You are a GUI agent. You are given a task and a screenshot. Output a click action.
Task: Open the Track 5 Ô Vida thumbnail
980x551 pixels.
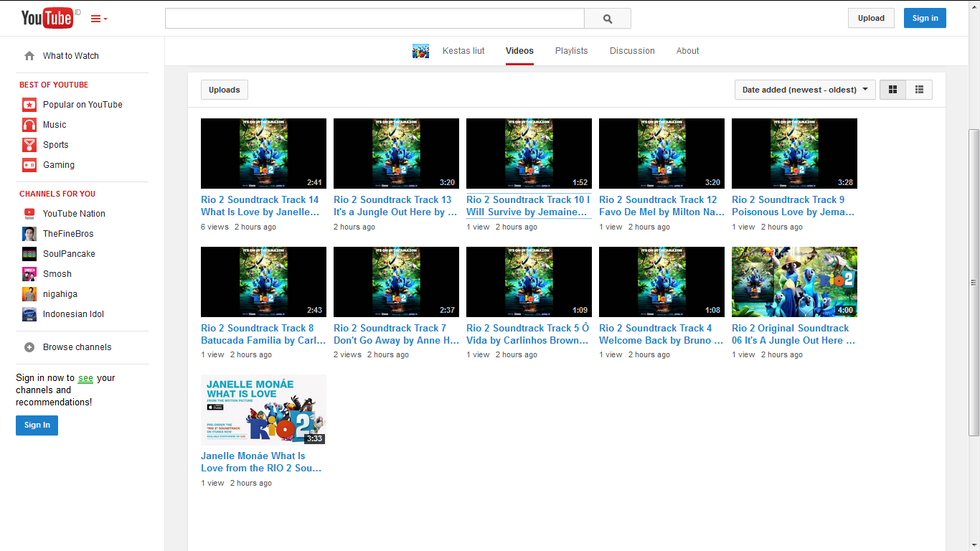pyautogui.click(x=529, y=282)
